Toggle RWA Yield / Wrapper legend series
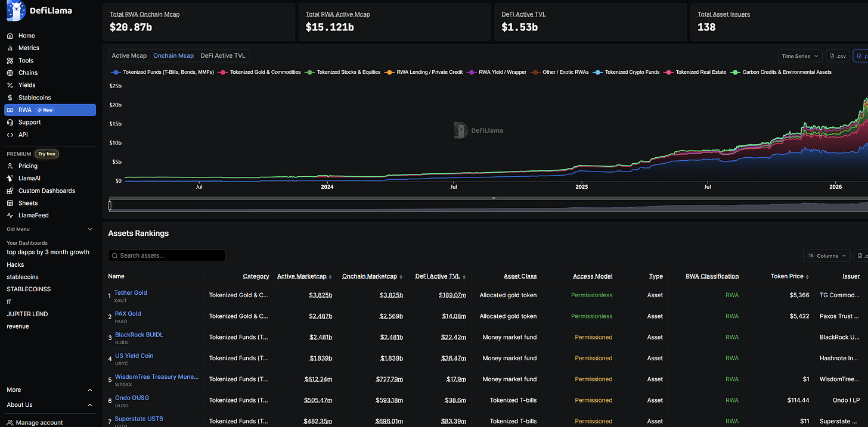Viewport: 868px width, 427px height. pyautogui.click(x=497, y=72)
